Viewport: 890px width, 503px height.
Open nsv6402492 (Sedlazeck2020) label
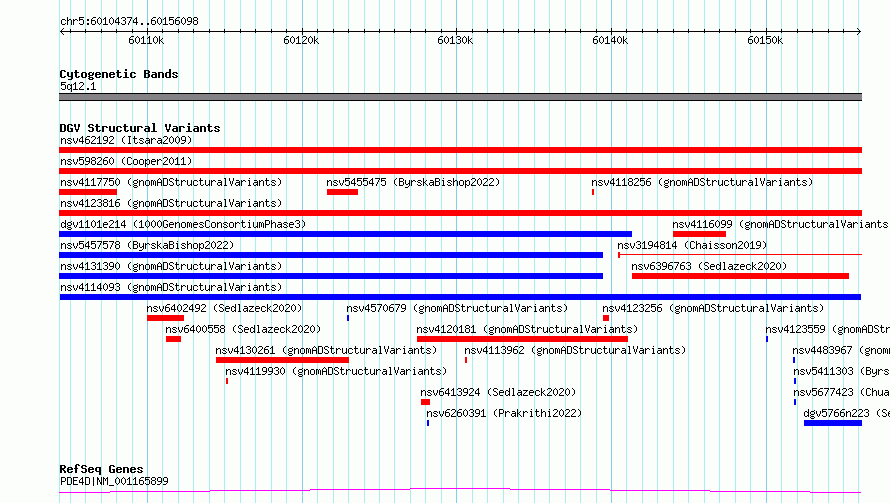pyautogui.click(x=224, y=308)
